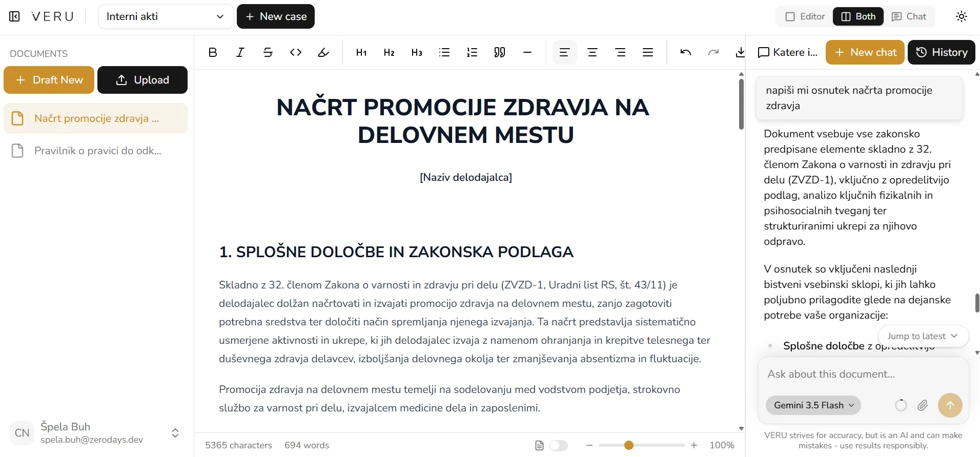Image resolution: width=980 pixels, height=457 pixels.
Task: Toggle light/dark theme sun icon
Action: coord(962,16)
